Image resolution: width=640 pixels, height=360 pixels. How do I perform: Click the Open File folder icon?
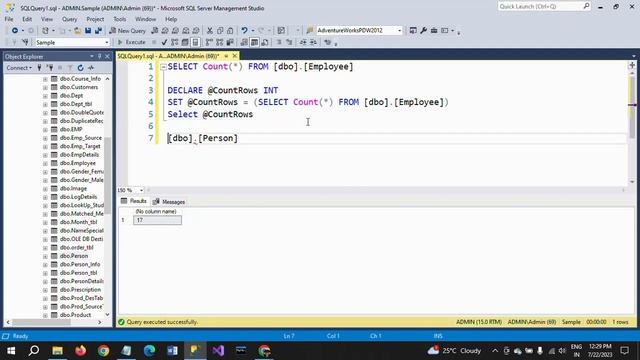tap(77, 31)
